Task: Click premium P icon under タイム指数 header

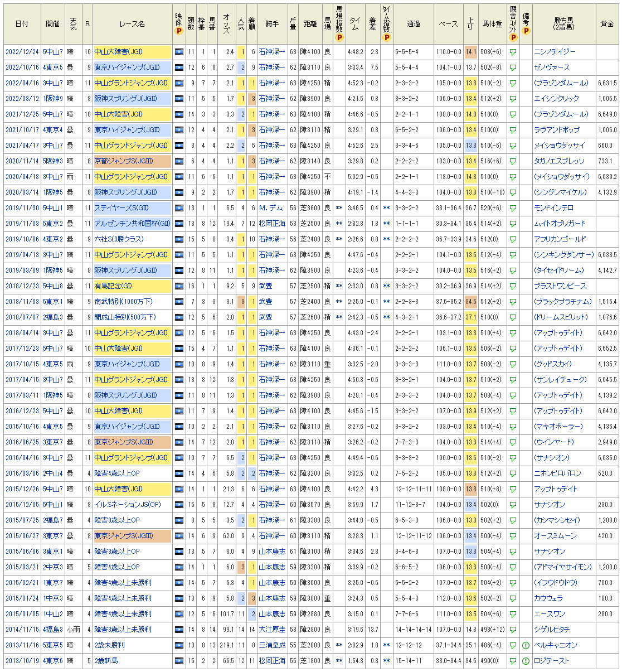Action: [387, 38]
